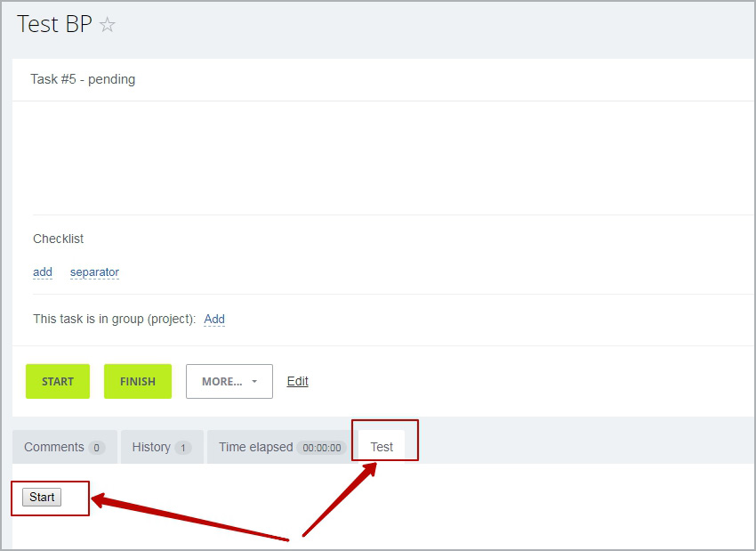Click the checklist separator link
Image resolution: width=756 pixels, height=551 pixels.
94,272
